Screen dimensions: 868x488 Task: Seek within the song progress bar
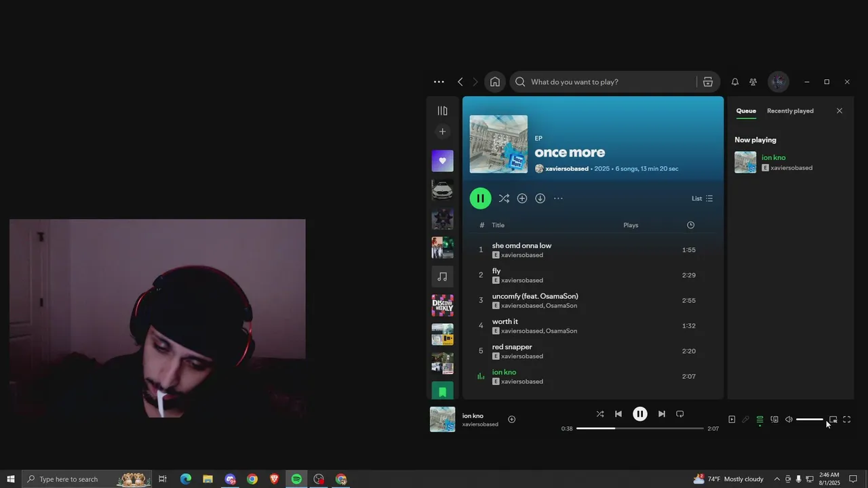click(x=639, y=428)
